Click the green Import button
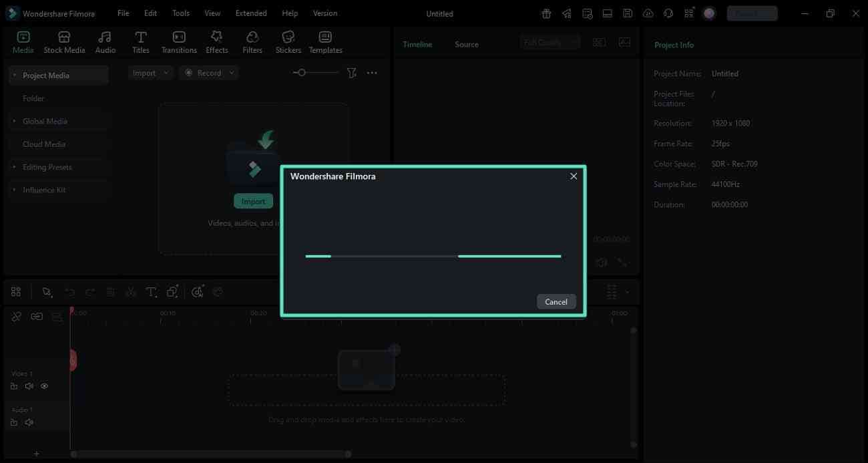The image size is (868, 463). coord(253,201)
